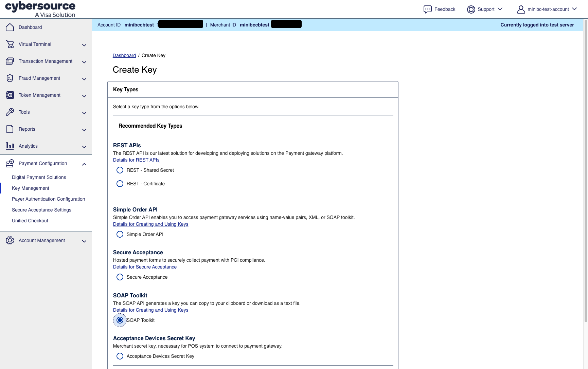Screen dimensions: 588x369
Task: Expand Account Management menu chevron
Action: [x=84, y=241]
